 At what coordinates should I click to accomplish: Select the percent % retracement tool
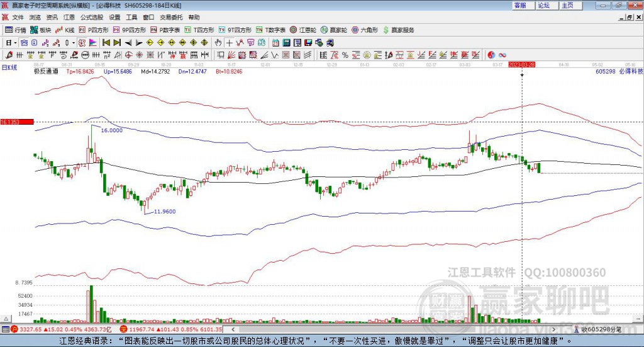(345, 55)
